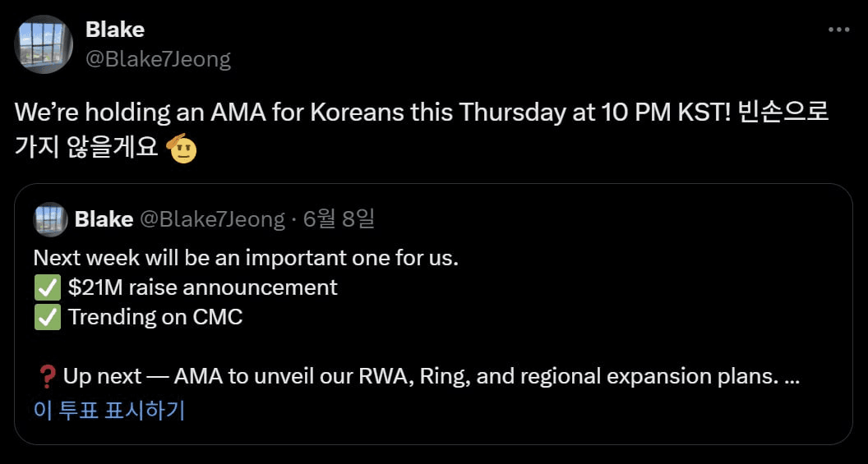This screenshot has width=868, height=464.
Task: Expand truncated quoted text via trailing ellipsis
Action: (793, 379)
